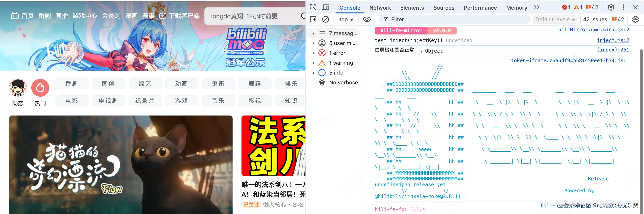Image resolution: width=644 pixels, height=214 pixels.
Task: Expand the 5 user messages group
Action: pyautogui.click(x=313, y=43)
